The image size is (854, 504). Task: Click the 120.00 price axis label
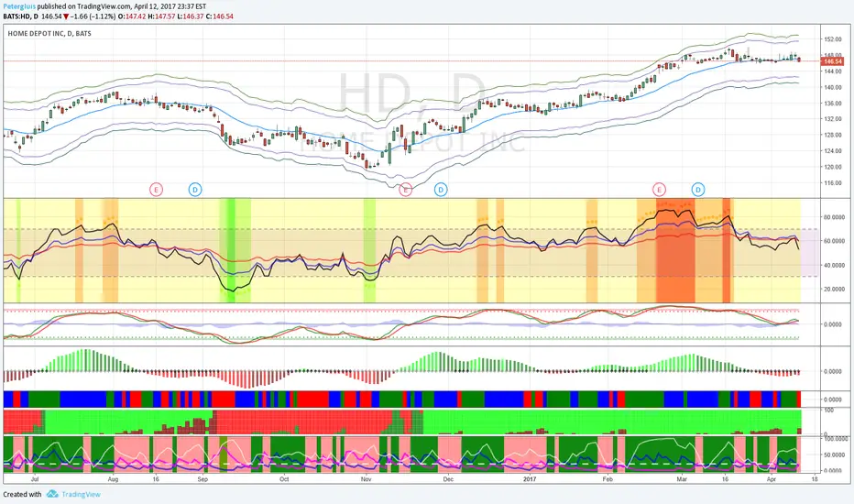pos(833,167)
